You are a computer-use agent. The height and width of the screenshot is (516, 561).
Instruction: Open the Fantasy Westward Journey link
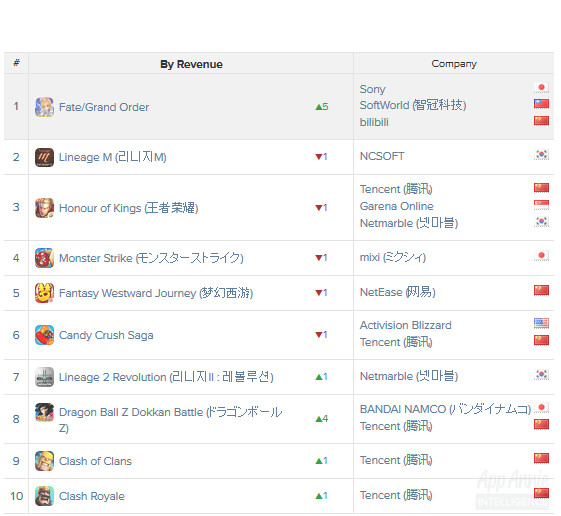pyautogui.click(x=156, y=293)
